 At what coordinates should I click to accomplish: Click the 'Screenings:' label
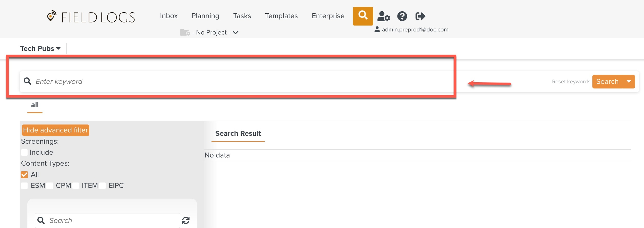point(40,141)
